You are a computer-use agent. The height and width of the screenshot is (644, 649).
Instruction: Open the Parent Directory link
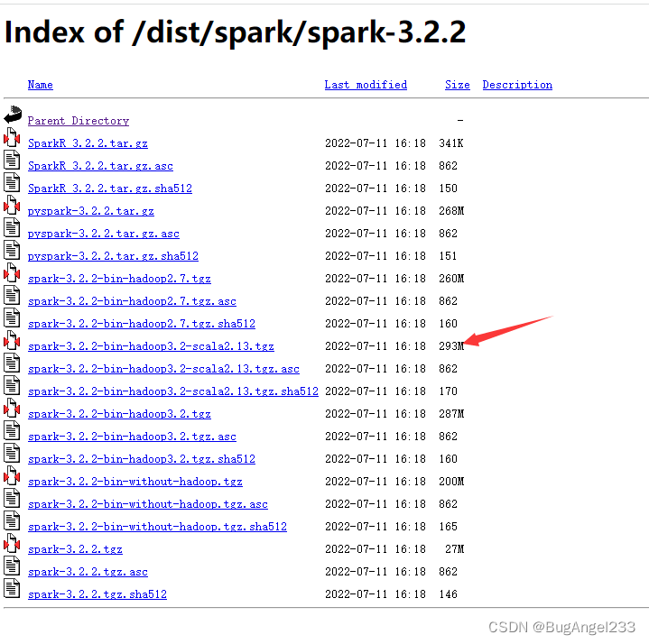79,121
